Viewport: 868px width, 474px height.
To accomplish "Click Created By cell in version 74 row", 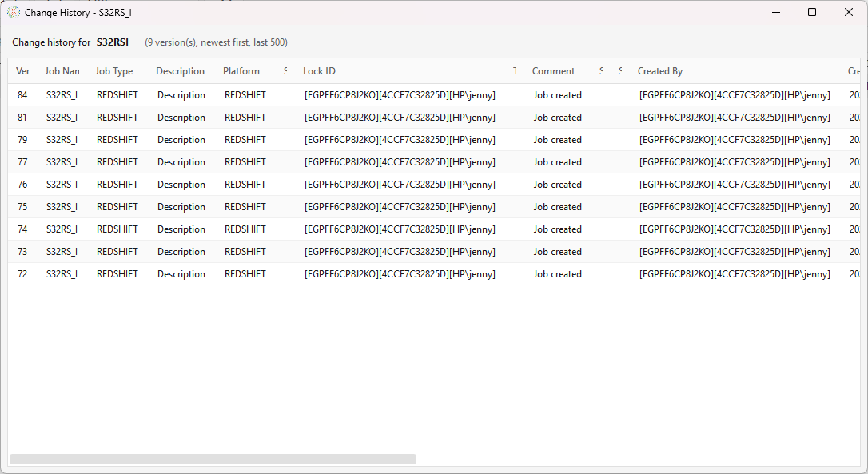I will tap(735, 229).
